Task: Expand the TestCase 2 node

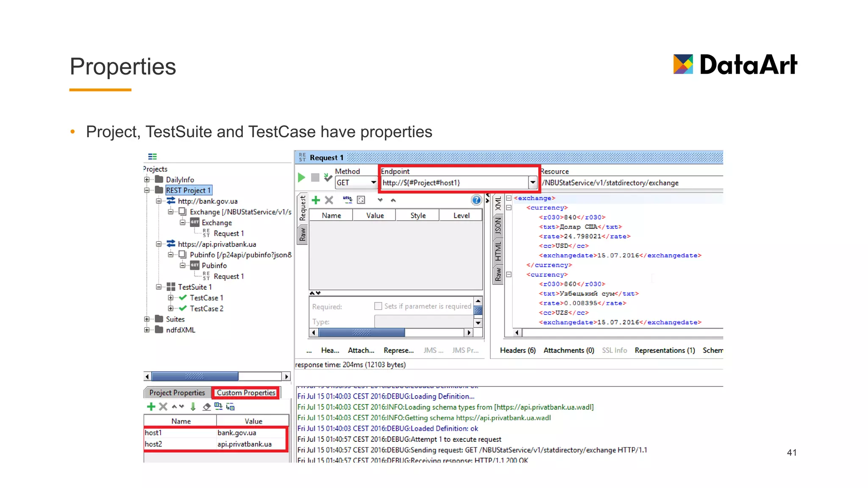Action: (170, 308)
